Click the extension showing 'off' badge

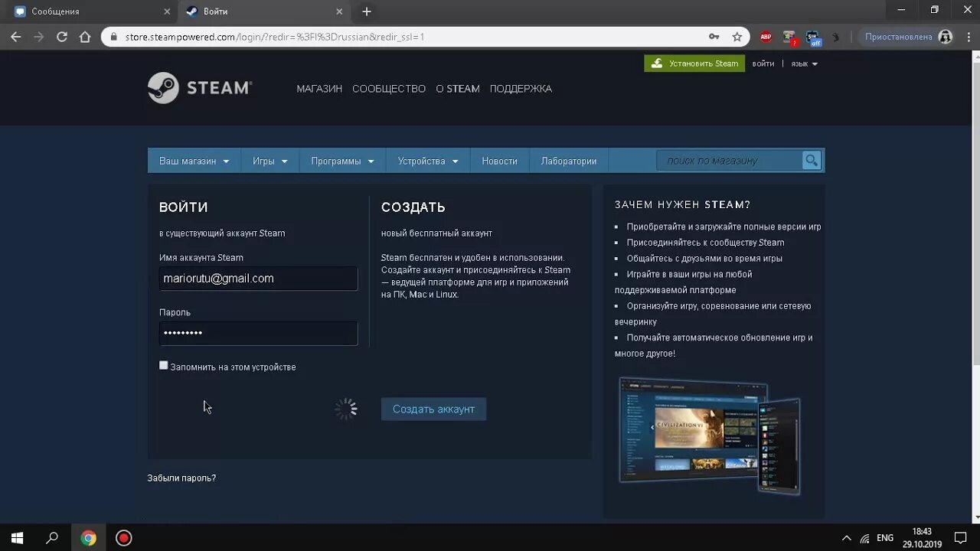[812, 37]
